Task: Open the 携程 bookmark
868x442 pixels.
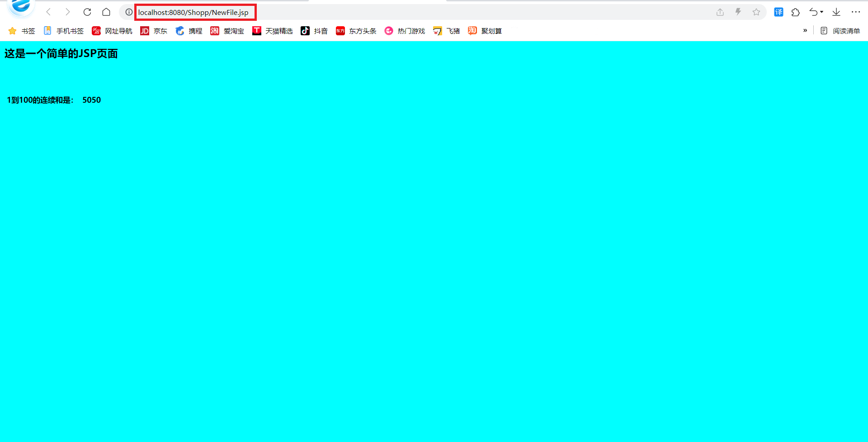Action: coord(189,31)
